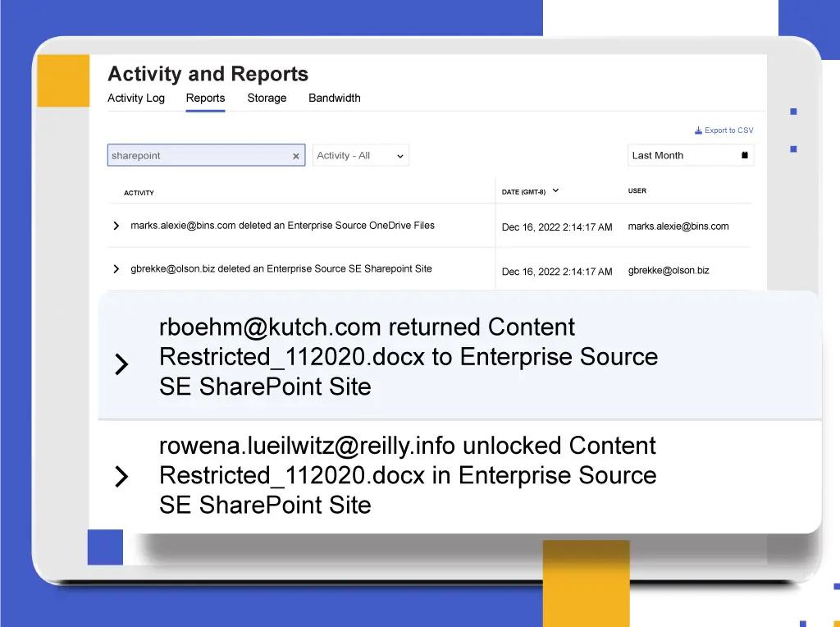Open the Last Month date range picker

click(691, 155)
